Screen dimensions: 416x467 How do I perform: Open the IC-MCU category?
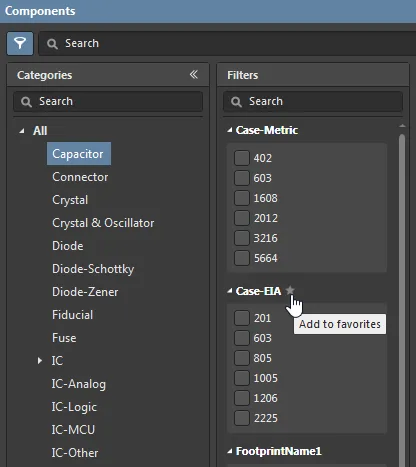coord(73,430)
